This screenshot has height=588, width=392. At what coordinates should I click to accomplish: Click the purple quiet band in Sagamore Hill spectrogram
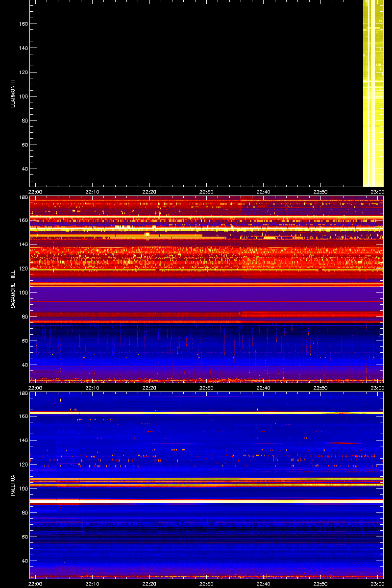[x=206, y=298]
